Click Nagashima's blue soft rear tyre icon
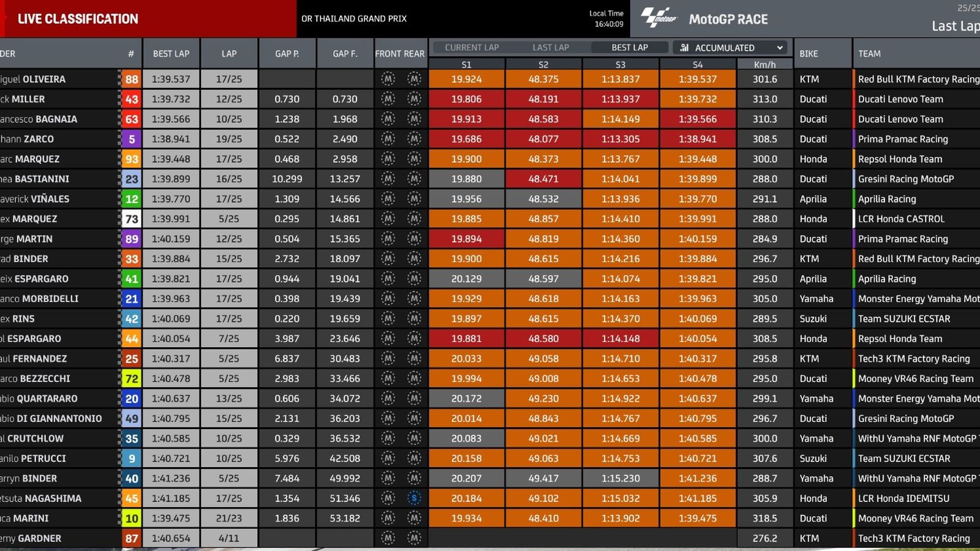 click(x=415, y=498)
